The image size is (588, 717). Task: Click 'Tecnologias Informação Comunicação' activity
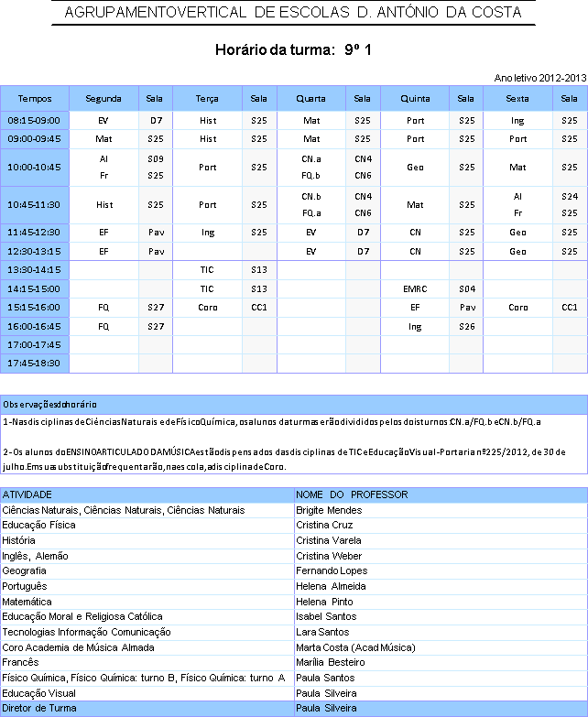pos(86,632)
